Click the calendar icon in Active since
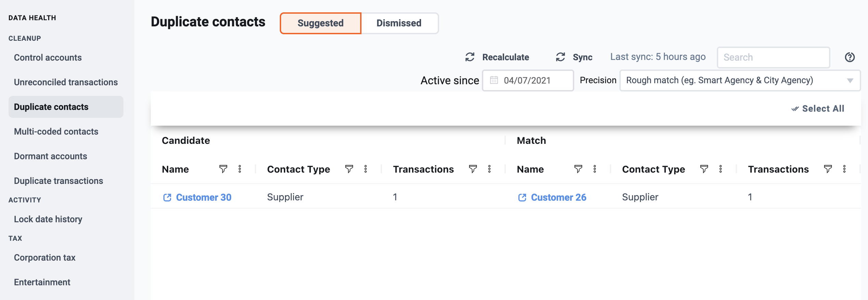Viewport: 868px width, 300px height. point(494,80)
